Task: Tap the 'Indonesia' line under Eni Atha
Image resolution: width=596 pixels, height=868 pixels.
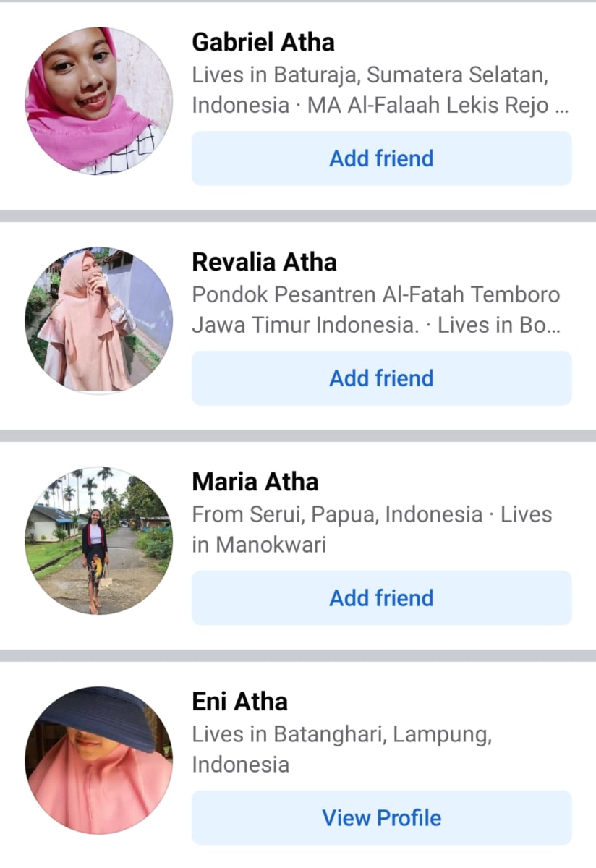Action: click(240, 765)
